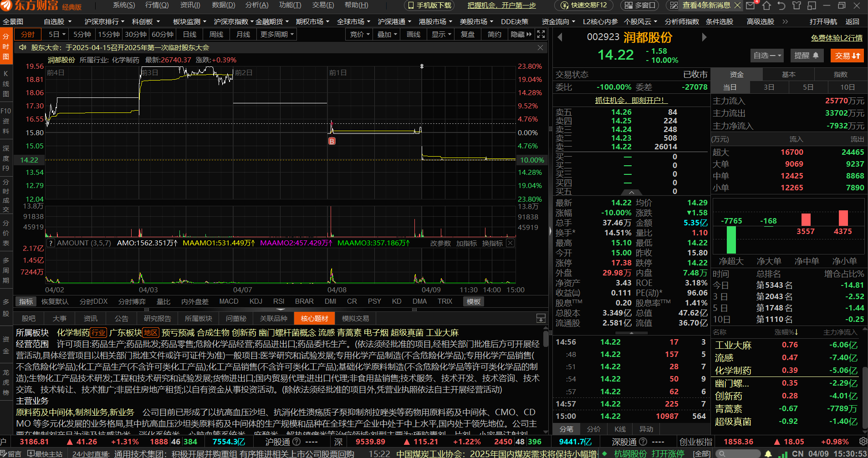This screenshot has height=458, width=868.
Task: Click the layout icon beside 模拟交易 tab
Action: click(541, 318)
